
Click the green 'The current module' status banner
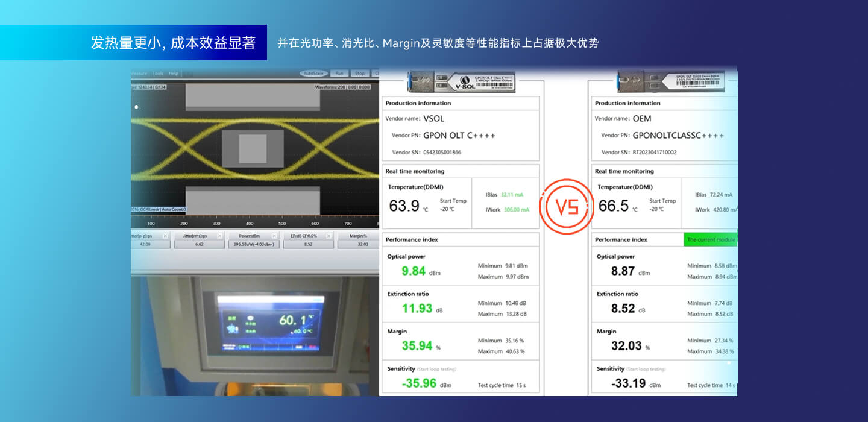pyautogui.click(x=711, y=239)
